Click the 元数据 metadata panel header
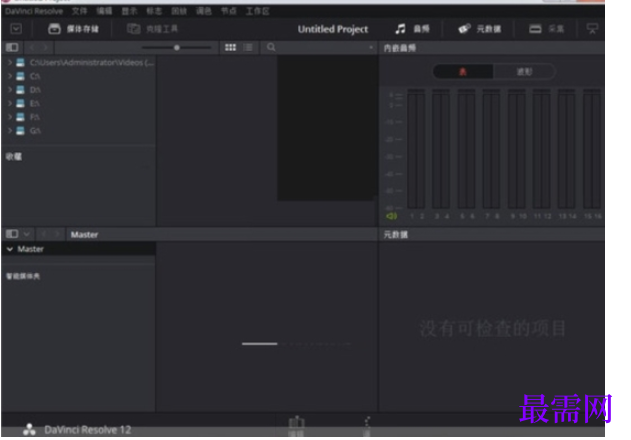This screenshot has height=440, width=631. (x=396, y=235)
